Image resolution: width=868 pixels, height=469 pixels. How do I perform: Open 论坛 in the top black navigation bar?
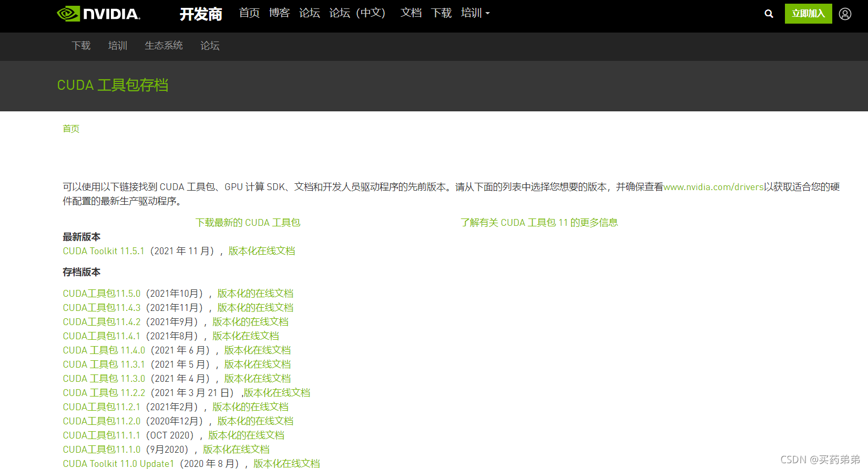coord(310,13)
